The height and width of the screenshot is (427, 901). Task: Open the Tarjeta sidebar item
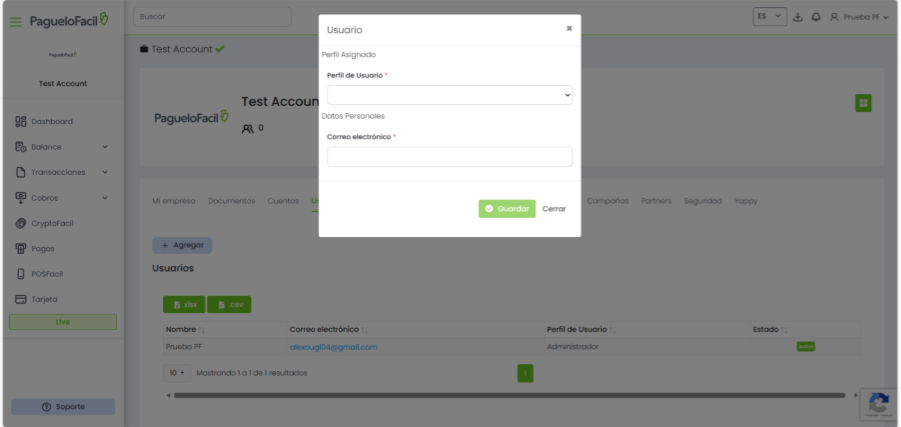[x=44, y=299]
